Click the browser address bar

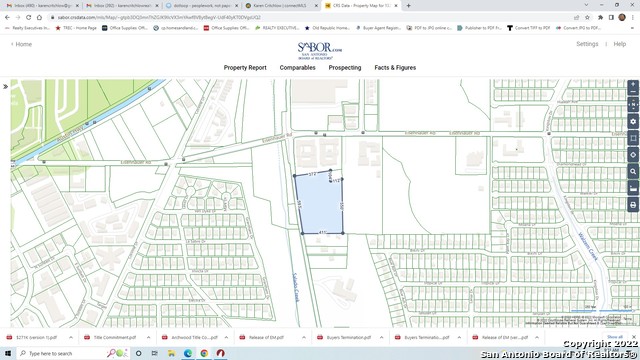point(310,18)
